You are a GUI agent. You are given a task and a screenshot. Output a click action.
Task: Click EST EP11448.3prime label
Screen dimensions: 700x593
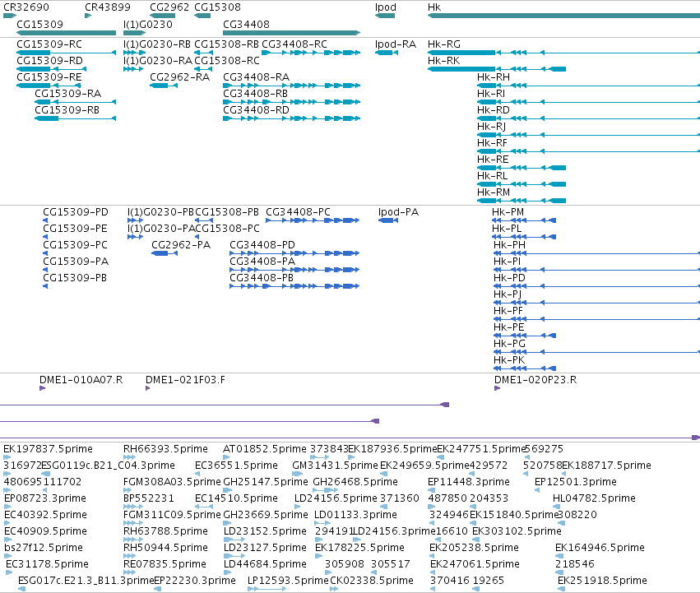click(469, 482)
